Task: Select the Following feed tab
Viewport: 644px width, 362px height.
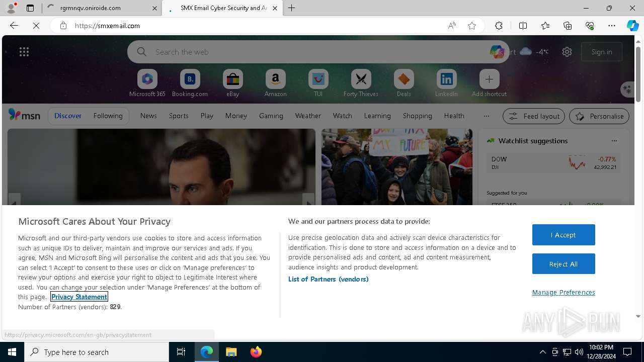Action: pyautogui.click(x=108, y=116)
